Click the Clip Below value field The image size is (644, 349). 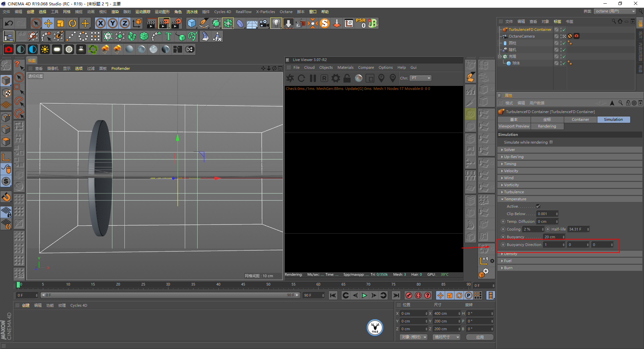[x=547, y=214]
